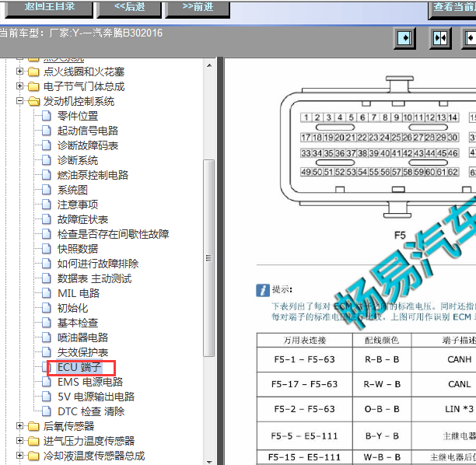Click the 返回主目录 button
The image size is (476, 465).
(49, 8)
